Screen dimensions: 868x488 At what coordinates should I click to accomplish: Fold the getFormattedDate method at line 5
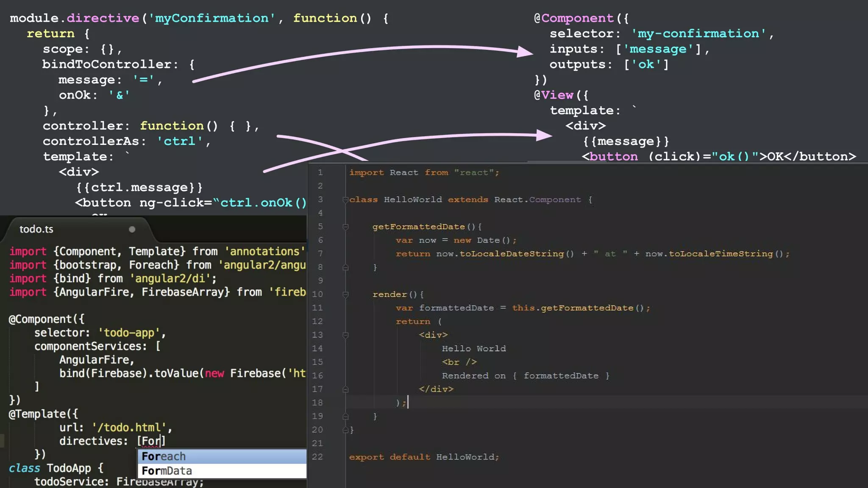pyautogui.click(x=345, y=227)
